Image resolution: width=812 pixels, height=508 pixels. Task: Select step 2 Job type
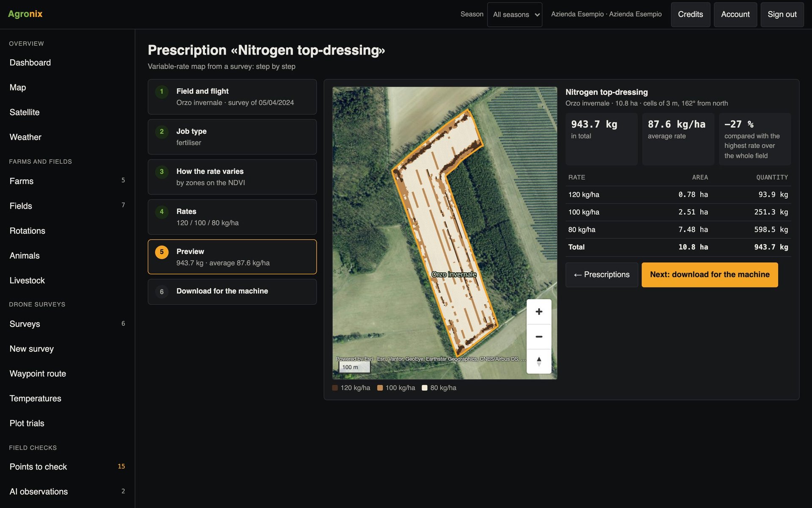[232, 137]
